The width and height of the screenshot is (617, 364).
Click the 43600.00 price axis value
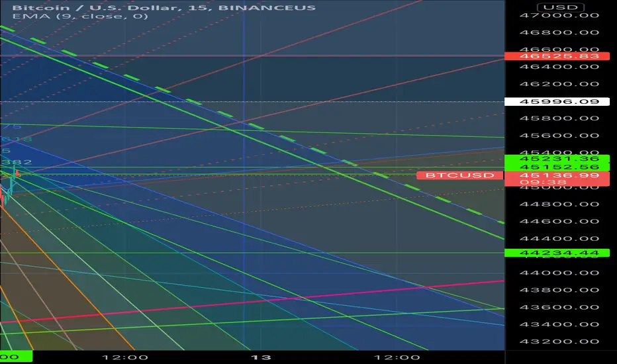point(559,307)
